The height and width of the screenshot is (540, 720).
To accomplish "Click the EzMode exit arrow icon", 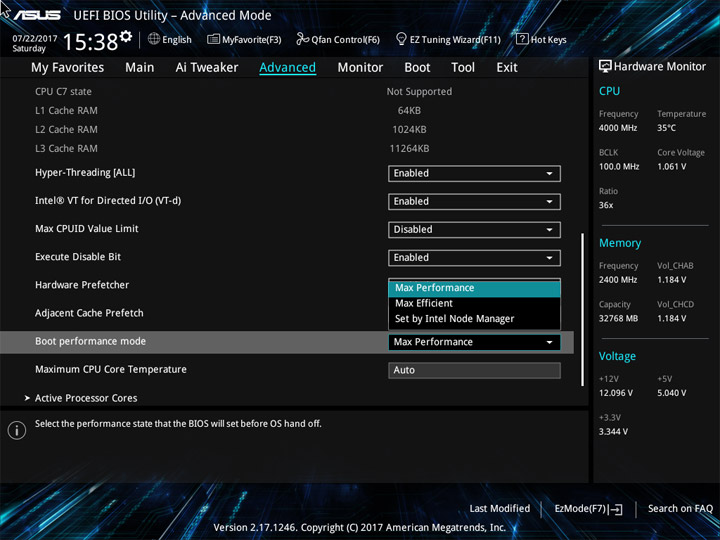I will click(615, 509).
